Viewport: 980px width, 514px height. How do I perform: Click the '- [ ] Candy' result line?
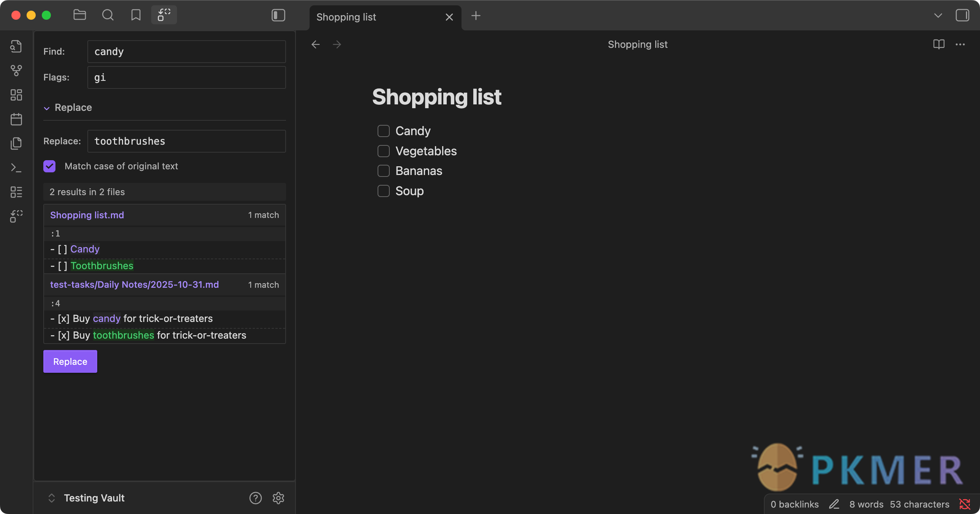tap(164, 249)
